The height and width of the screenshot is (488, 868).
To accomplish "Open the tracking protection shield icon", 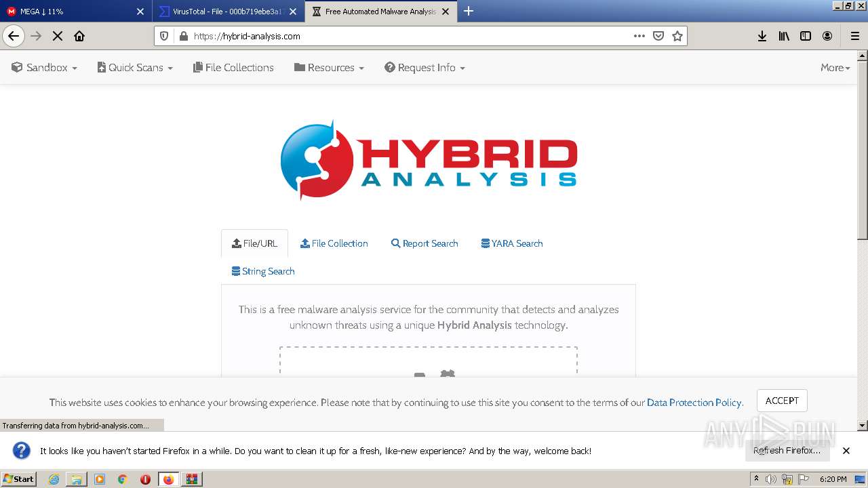I will pos(163,36).
